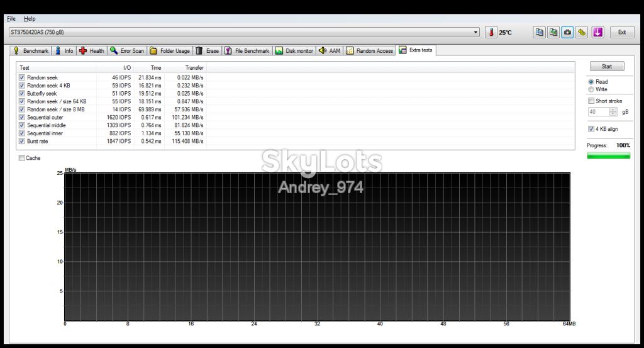Click the Erase trash can icon
This screenshot has width=644, height=348.
pyautogui.click(x=199, y=50)
